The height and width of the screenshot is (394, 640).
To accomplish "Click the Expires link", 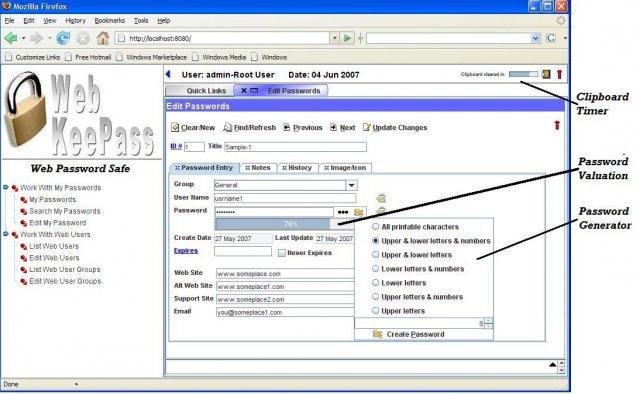I will tap(186, 251).
